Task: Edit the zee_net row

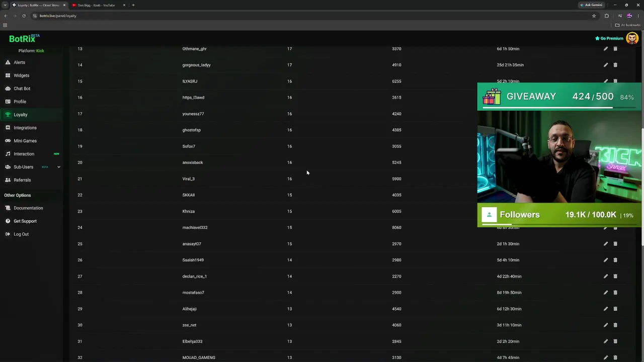Action: click(606, 325)
